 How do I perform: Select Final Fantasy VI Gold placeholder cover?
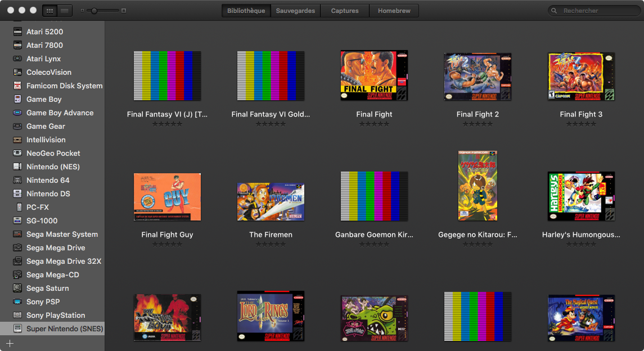(271, 76)
